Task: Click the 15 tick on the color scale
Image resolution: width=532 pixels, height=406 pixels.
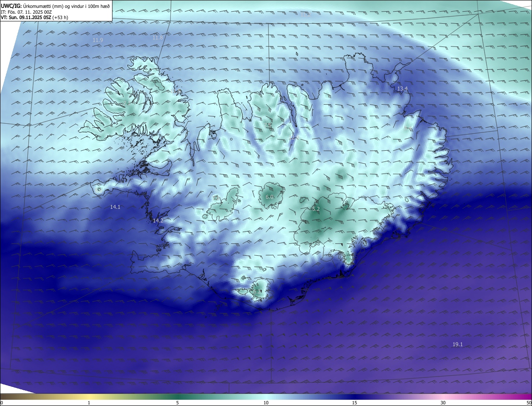Action: 355,403
